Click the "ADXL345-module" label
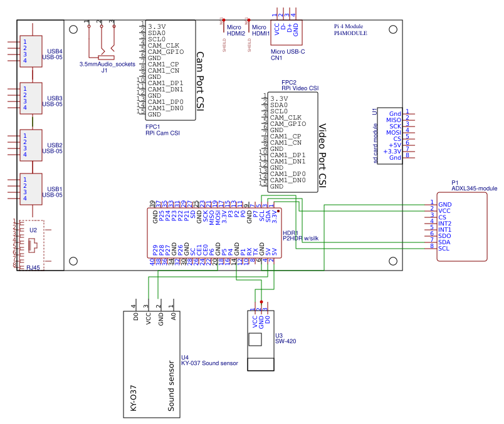The width and height of the screenshot is (504, 424). (475, 189)
